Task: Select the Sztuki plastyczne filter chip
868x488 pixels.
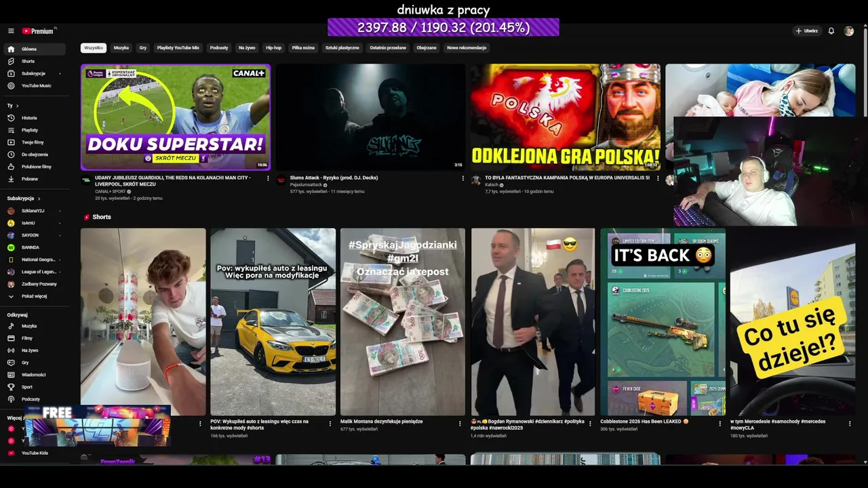Action: (x=342, y=48)
